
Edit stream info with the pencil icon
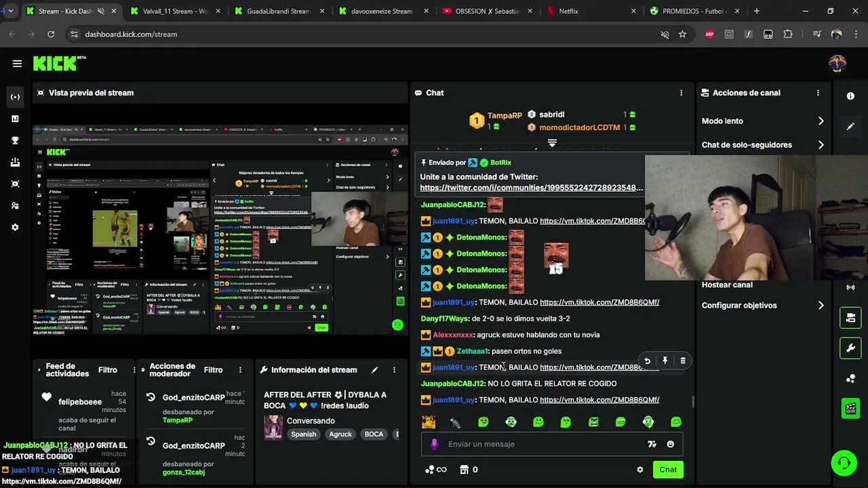coord(374,370)
